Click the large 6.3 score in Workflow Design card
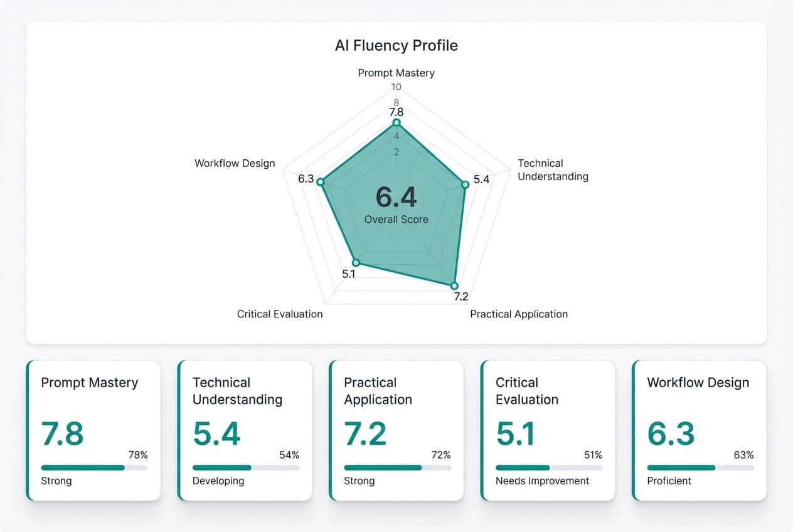Screen dimensions: 793x532 [671, 434]
